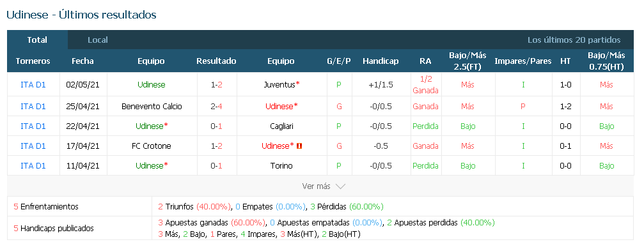644x249 pixels.
Task: Click the Handicap column header
Action: pos(381,61)
